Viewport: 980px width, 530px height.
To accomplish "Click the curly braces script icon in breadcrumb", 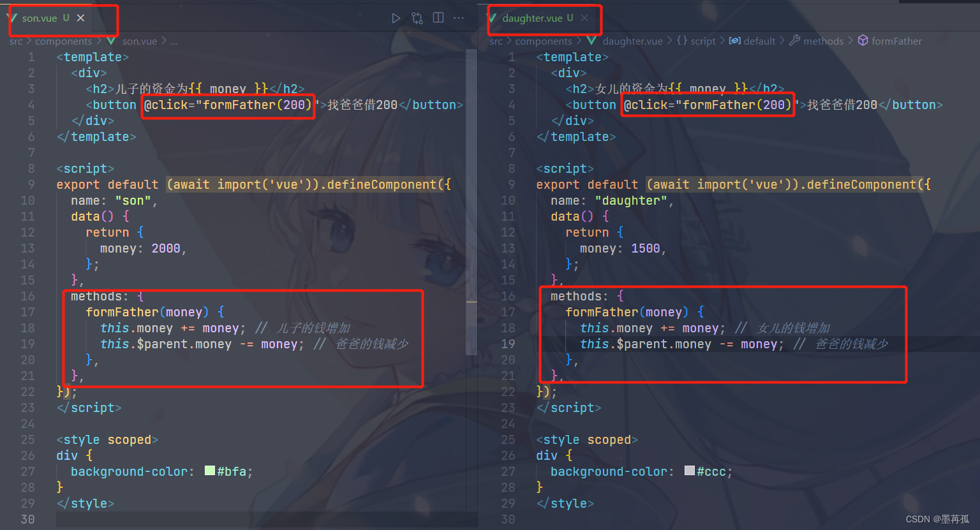I will (x=682, y=41).
